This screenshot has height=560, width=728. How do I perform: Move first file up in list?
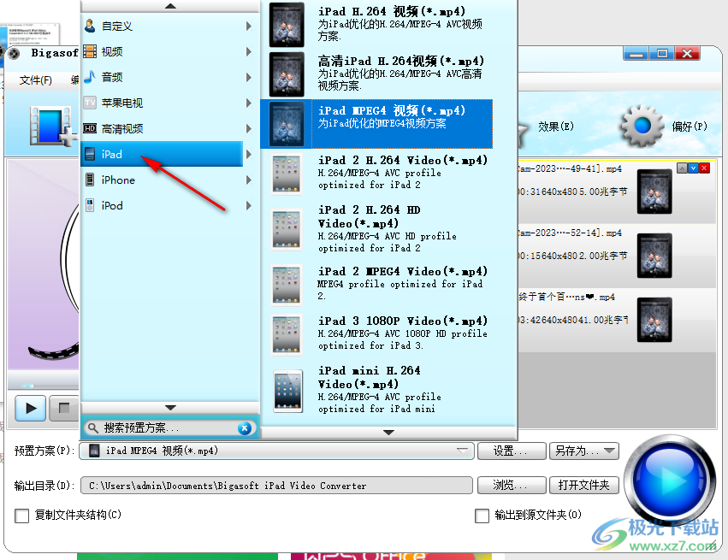click(682, 168)
